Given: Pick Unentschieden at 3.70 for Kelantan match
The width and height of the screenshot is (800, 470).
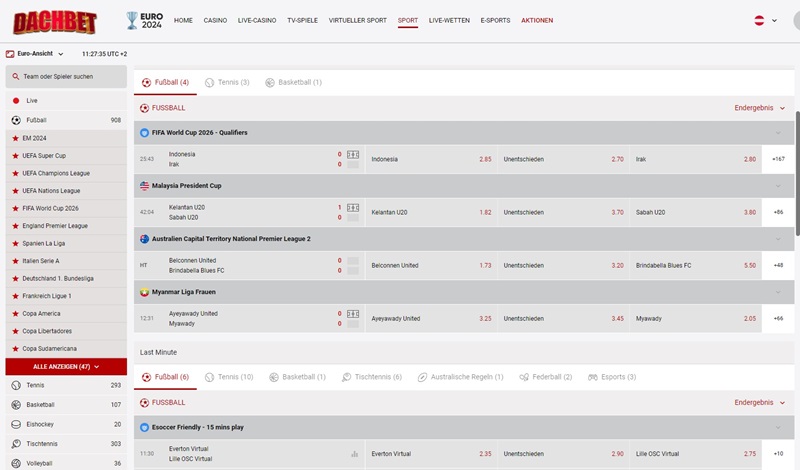Looking at the screenshot, I should [563, 212].
